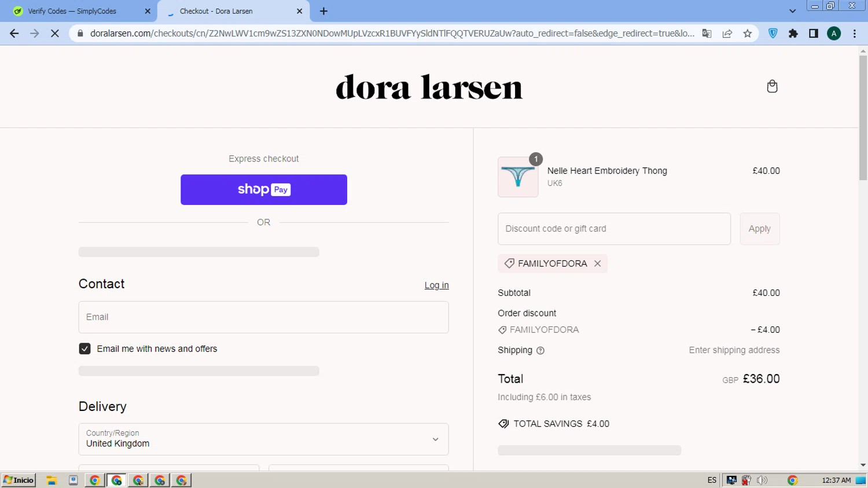Viewport: 868px width, 488px height.
Task: Click the Total £36.00 amount
Action: [761, 379]
